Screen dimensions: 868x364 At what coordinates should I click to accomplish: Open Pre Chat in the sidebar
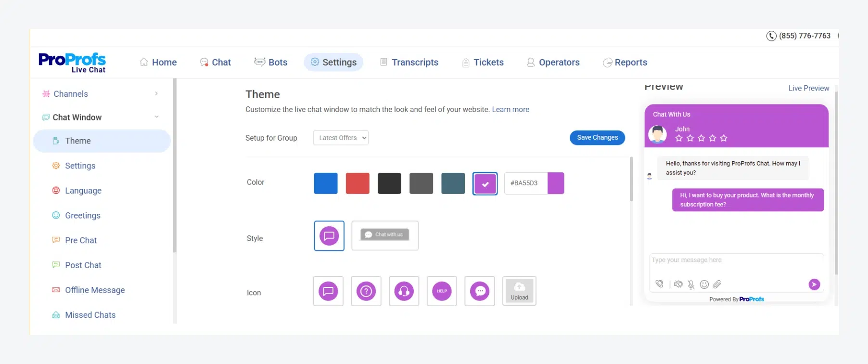[81, 240]
